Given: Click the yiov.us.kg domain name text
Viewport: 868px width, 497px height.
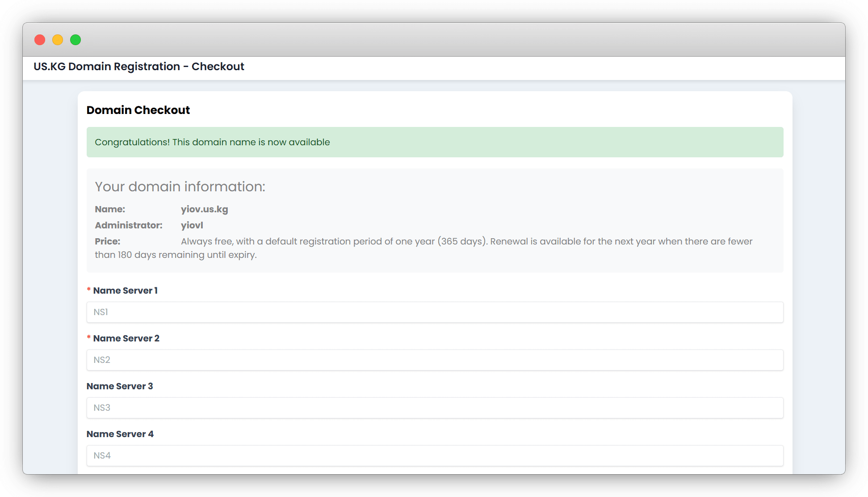Looking at the screenshot, I should point(204,209).
